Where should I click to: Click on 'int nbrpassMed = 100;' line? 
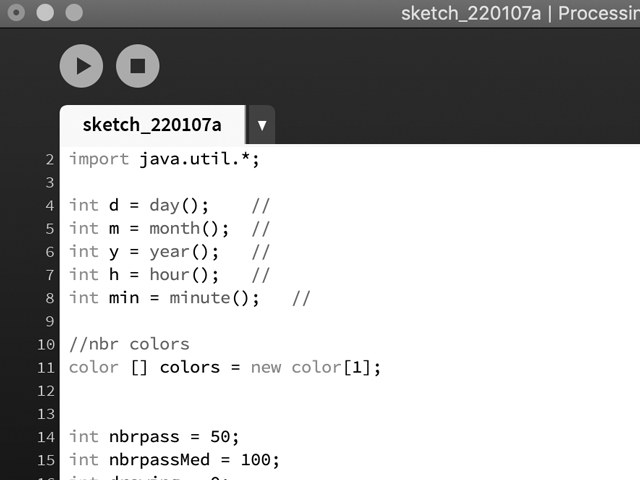coord(174,460)
